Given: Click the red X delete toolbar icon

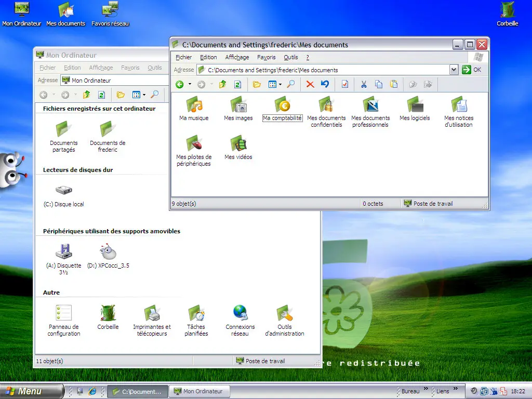Looking at the screenshot, I should [x=310, y=84].
